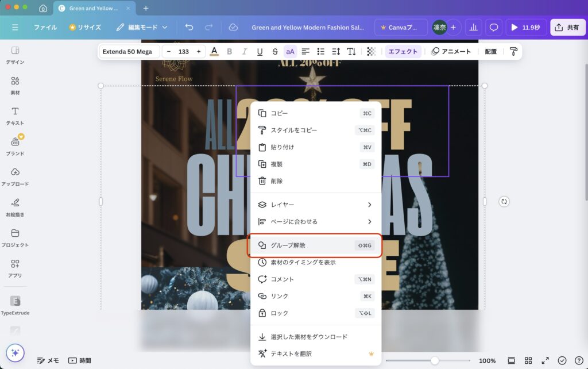The width and height of the screenshot is (588, 369).
Task: Select コメント in the context menu
Action: [316, 279]
